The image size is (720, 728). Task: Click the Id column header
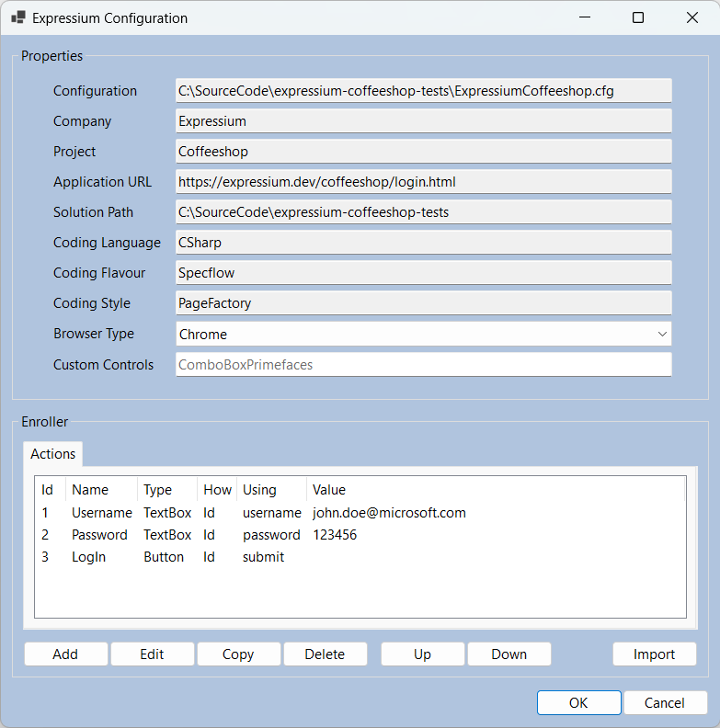tap(51, 489)
